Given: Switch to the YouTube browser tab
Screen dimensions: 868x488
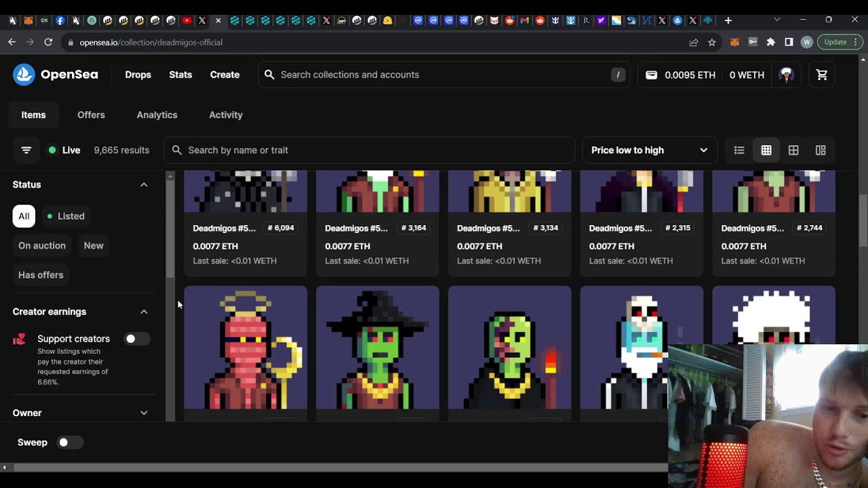Looking at the screenshot, I should (x=186, y=20).
